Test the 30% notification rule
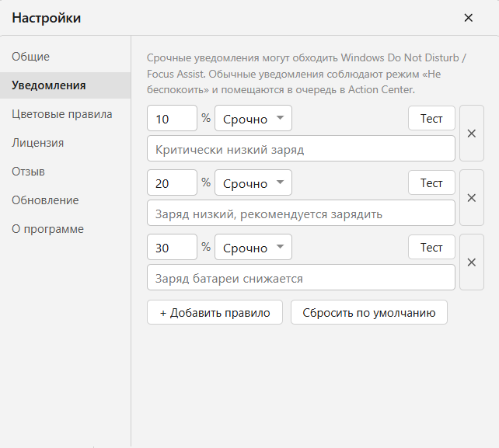This screenshot has height=448, width=499. (431, 247)
